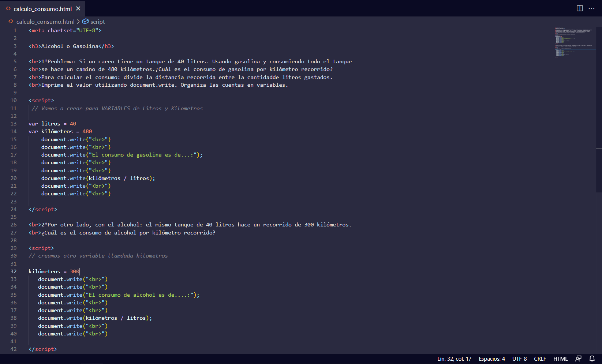
Task: Click the HTML file icon in tab
Action: coord(8,8)
